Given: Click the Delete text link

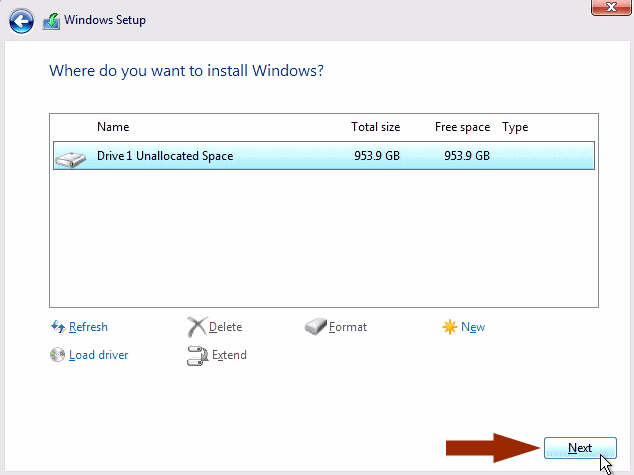Looking at the screenshot, I should pyautogui.click(x=225, y=327).
